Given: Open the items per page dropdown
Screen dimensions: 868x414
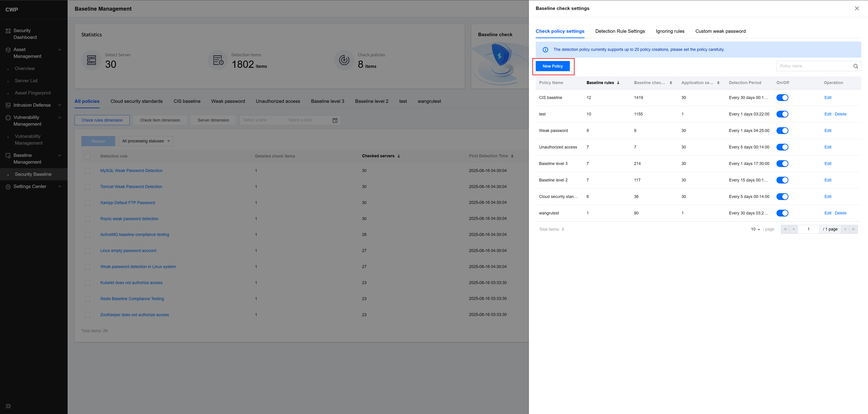Looking at the screenshot, I should [x=755, y=229].
